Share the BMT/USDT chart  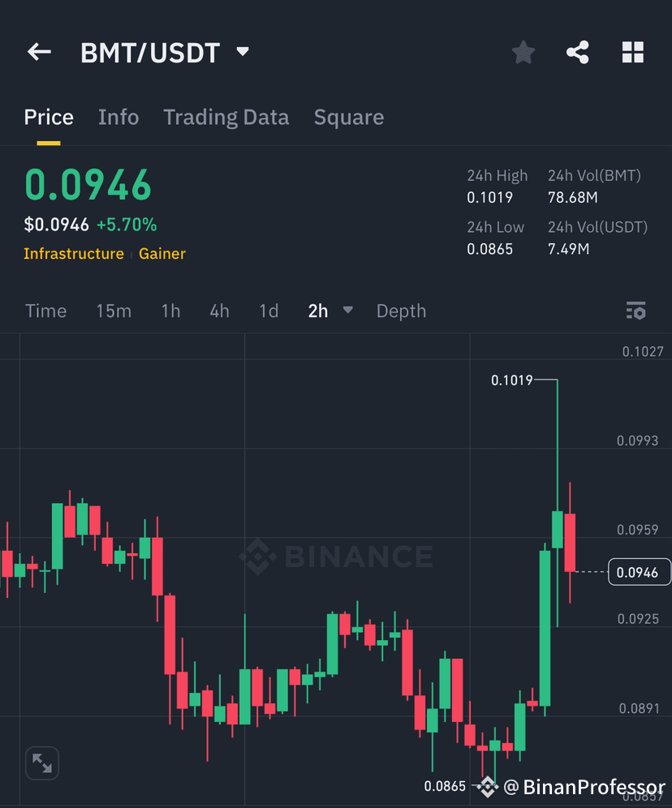tap(578, 51)
